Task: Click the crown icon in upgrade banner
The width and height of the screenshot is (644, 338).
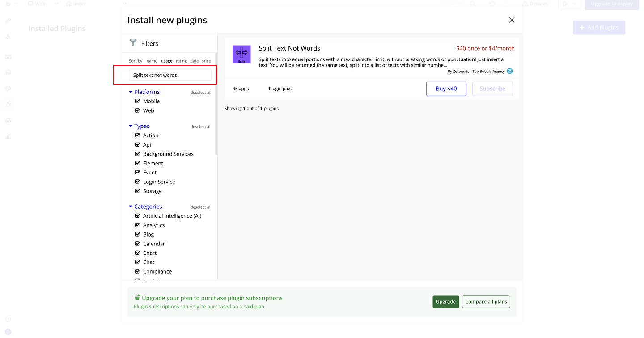Action: click(x=137, y=297)
